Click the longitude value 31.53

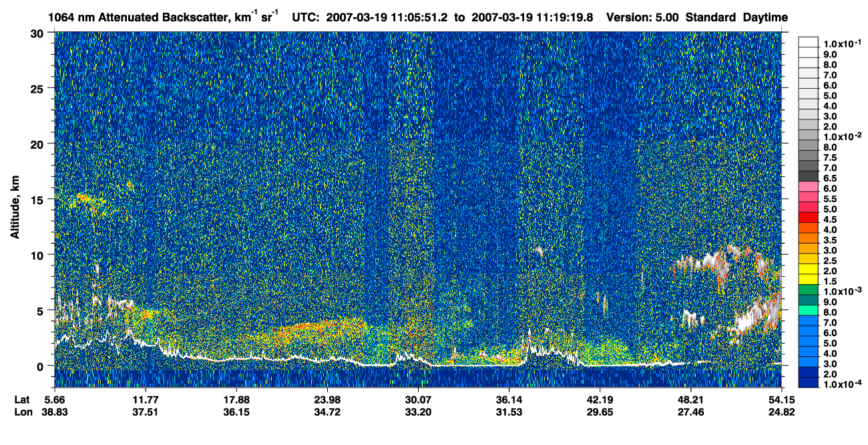(509, 412)
